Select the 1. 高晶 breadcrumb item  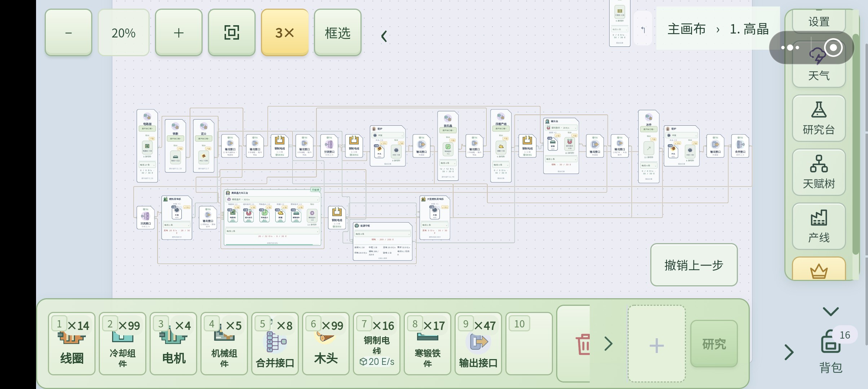click(749, 29)
